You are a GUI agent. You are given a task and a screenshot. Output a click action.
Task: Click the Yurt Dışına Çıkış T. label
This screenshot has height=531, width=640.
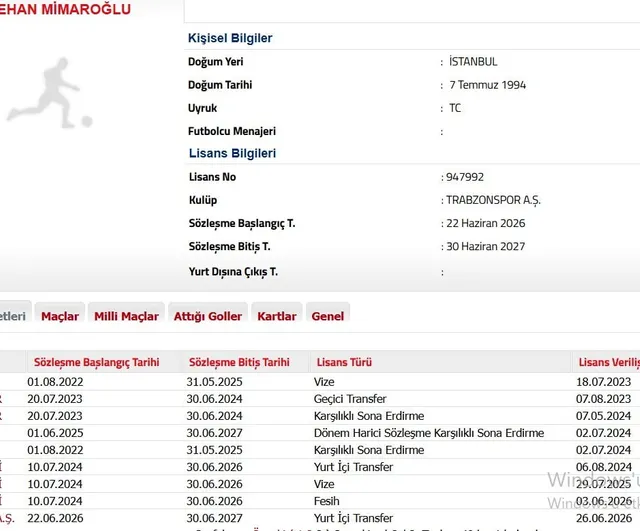click(233, 272)
